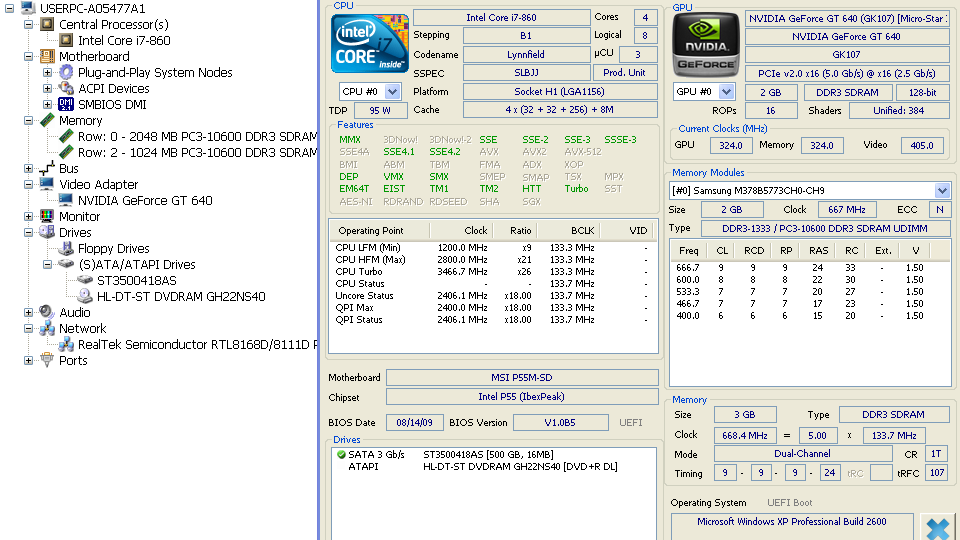Open the CPU #0 selector dropdown
The image size is (960, 540).
[392, 92]
